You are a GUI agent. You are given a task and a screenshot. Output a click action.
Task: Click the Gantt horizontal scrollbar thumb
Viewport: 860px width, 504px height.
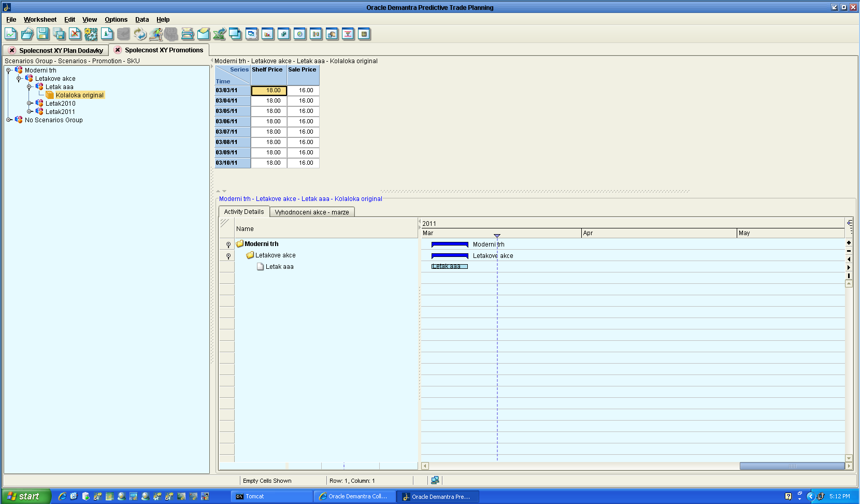coord(792,466)
